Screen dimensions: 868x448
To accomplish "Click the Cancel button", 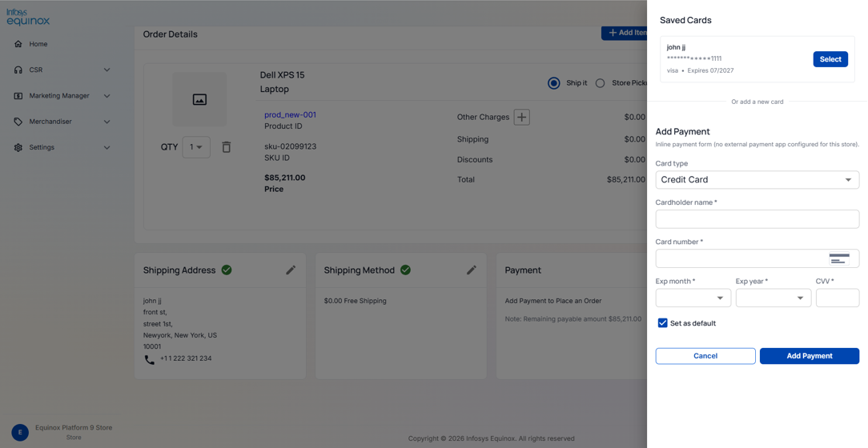I will point(705,356).
